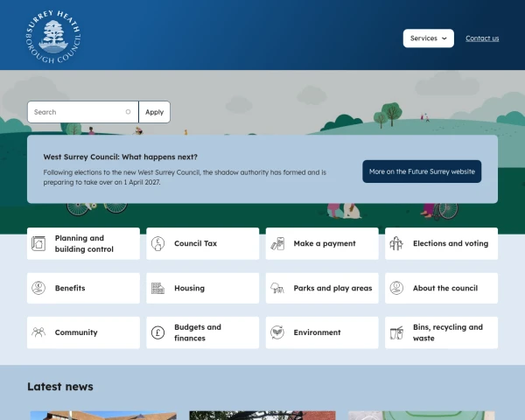Go to the Housing text link
525x420 pixels.
pyautogui.click(x=189, y=288)
